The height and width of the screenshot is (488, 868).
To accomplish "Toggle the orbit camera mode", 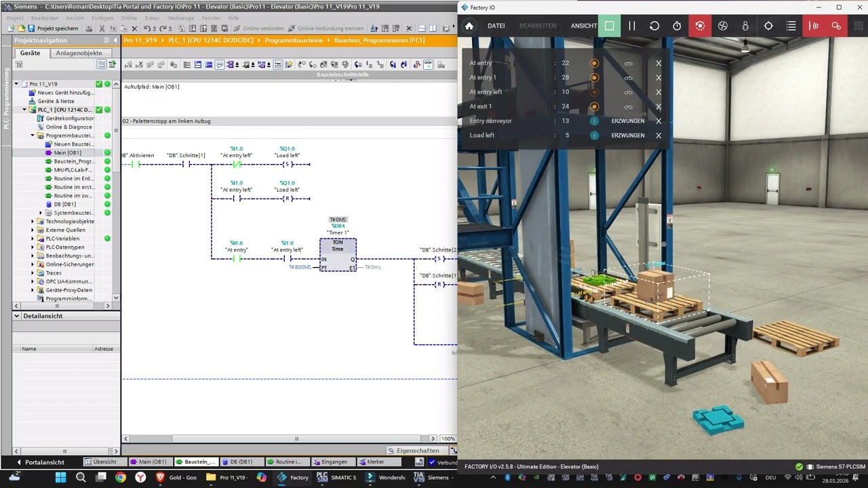I will click(x=700, y=26).
